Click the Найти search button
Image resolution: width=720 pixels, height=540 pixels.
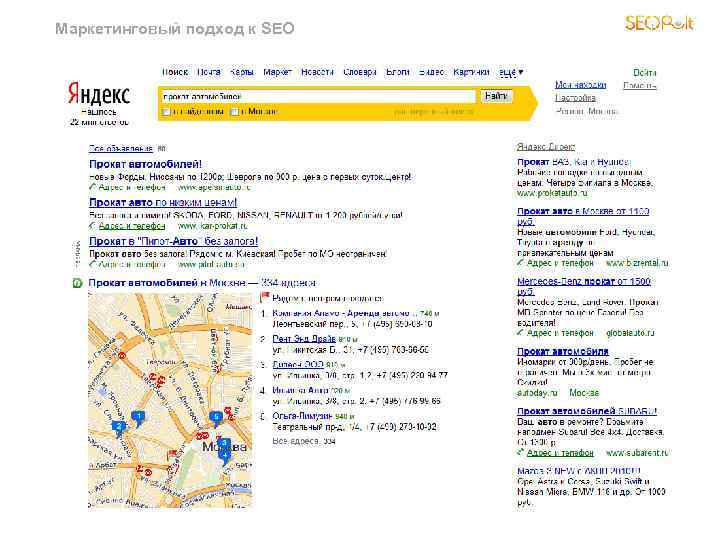496,96
